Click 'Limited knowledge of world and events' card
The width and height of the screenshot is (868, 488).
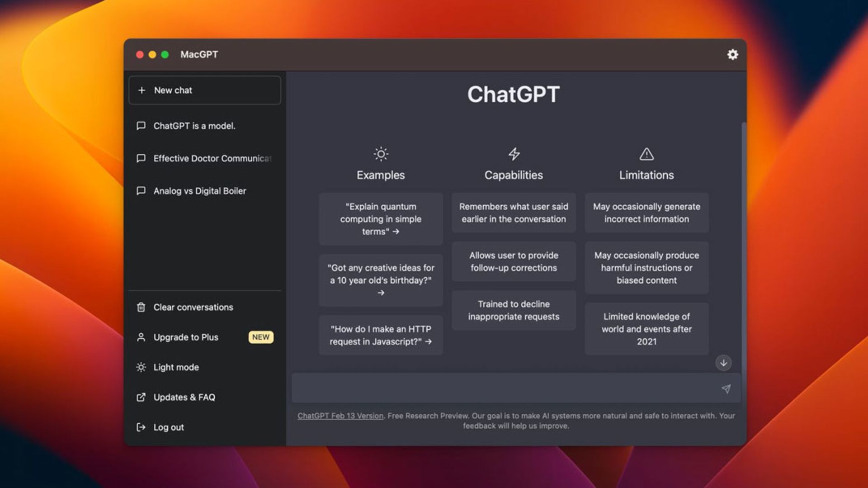click(x=646, y=329)
